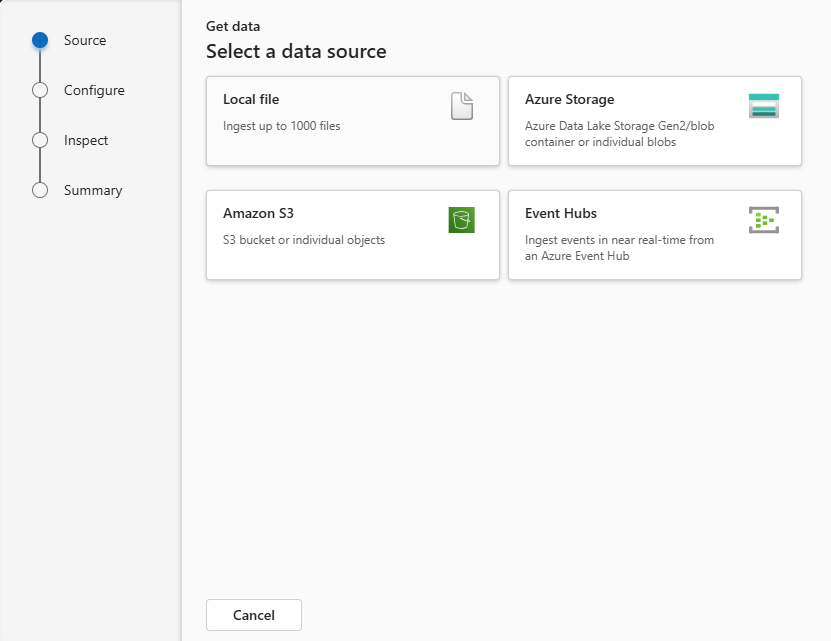Viewport: 831px width, 641px height.
Task: Choose the Event Hubs card title
Action: pyautogui.click(x=561, y=213)
